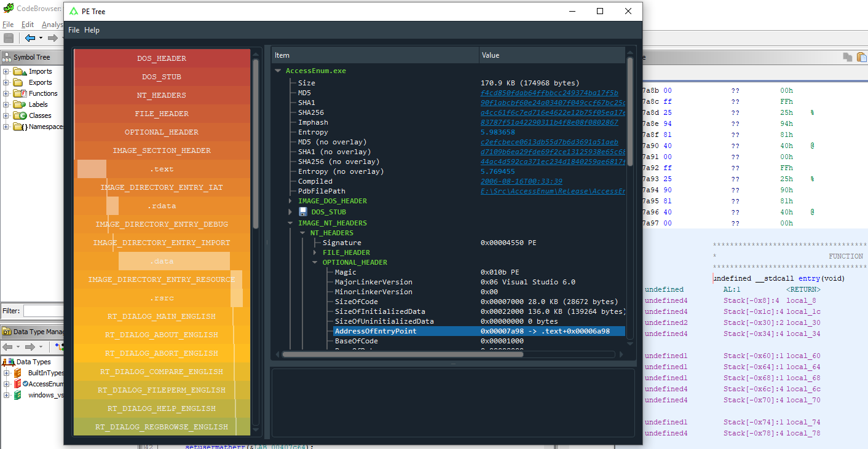This screenshot has height=449, width=868.
Task: Expand the BuiltInTypes node in Data Types
Action: (7, 373)
